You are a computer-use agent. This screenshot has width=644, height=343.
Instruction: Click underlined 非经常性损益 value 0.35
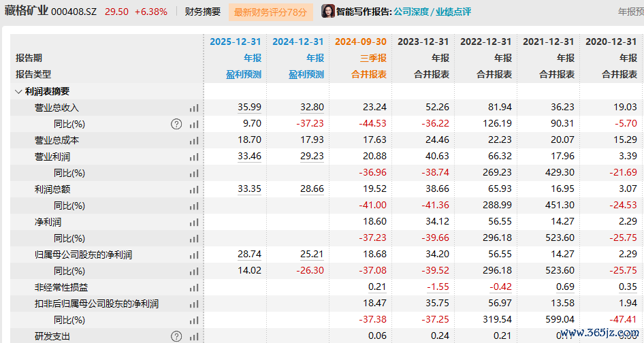coord(628,287)
